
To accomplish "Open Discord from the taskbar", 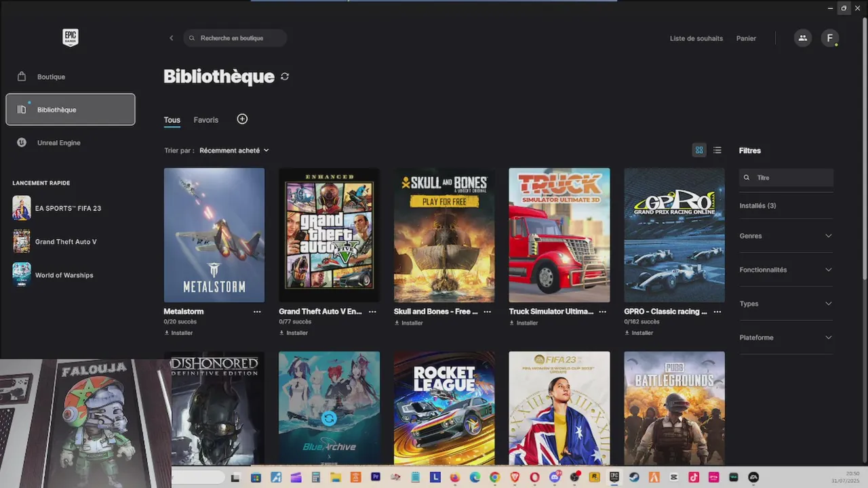I will tap(555, 477).
